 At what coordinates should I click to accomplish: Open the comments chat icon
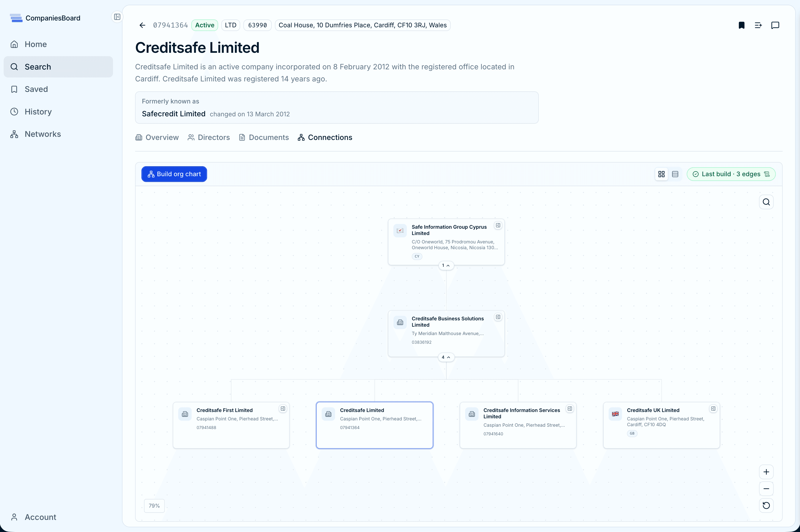tap(775, 25)
